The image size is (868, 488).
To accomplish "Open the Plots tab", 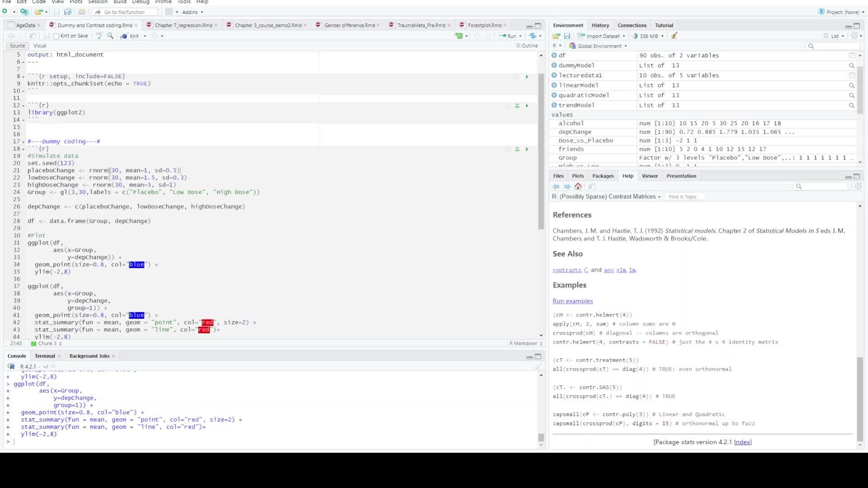I will tap(578, 176).
